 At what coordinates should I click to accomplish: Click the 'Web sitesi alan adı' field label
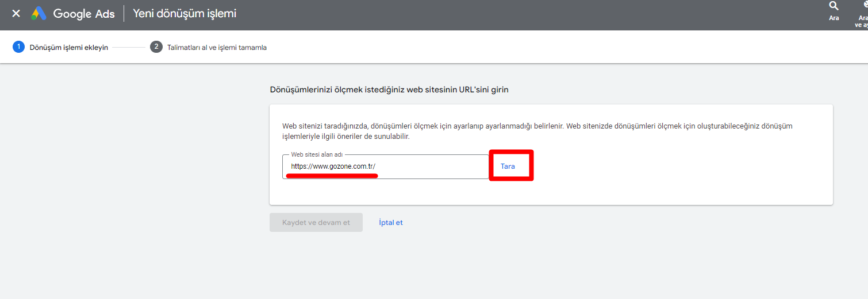point(317,155)
